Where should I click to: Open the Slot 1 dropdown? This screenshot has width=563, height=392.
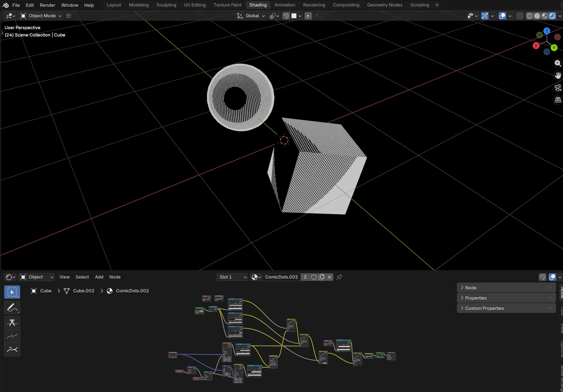pyautogui.click(x=232, y=277)
